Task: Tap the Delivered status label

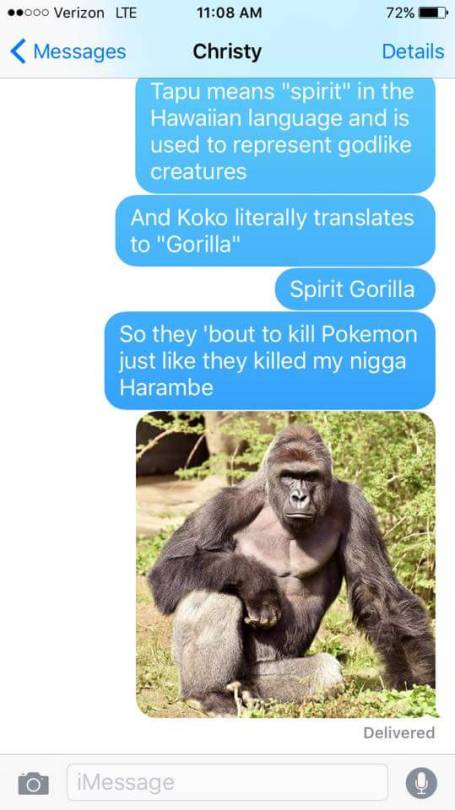Action: (399, 733)
